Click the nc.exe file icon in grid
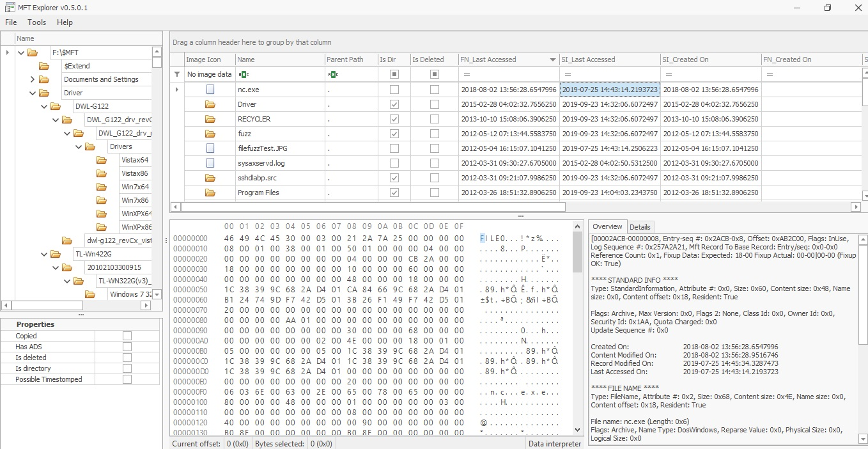868x449 pixels. pyautogui.click(x=210, y=90)
